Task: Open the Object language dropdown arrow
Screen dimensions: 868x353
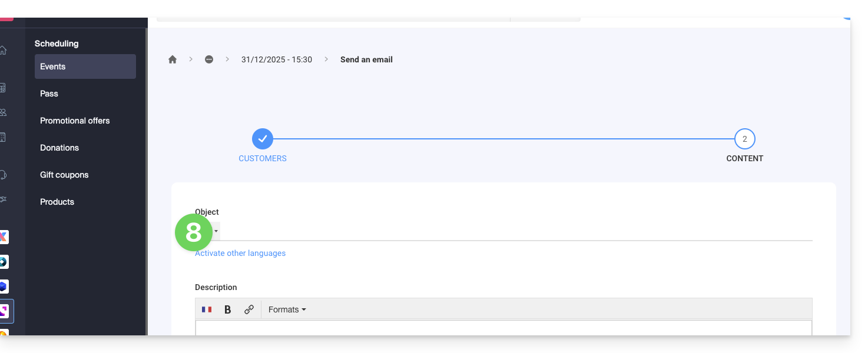Action: point(216,231)
